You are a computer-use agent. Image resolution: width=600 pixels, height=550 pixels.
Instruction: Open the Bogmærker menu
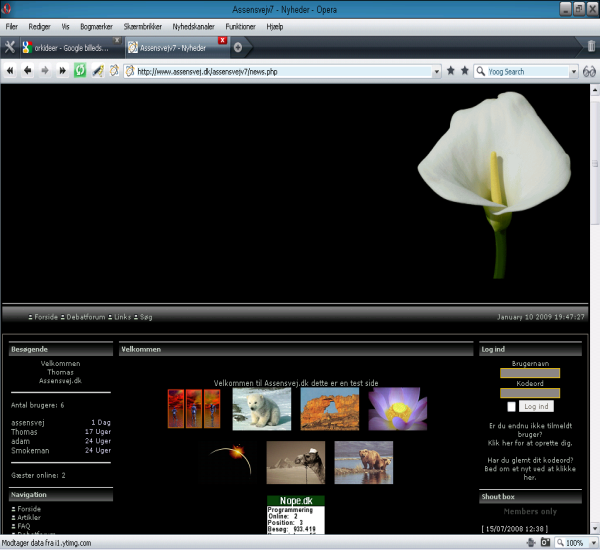(x=96, y=26)
